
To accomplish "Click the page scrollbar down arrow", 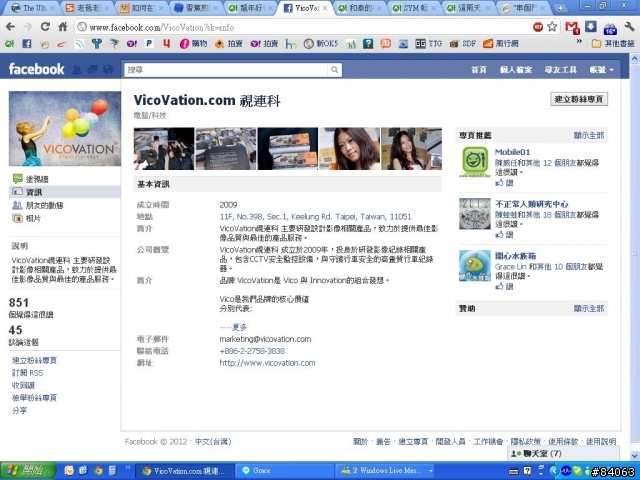I will coord(635,455).
